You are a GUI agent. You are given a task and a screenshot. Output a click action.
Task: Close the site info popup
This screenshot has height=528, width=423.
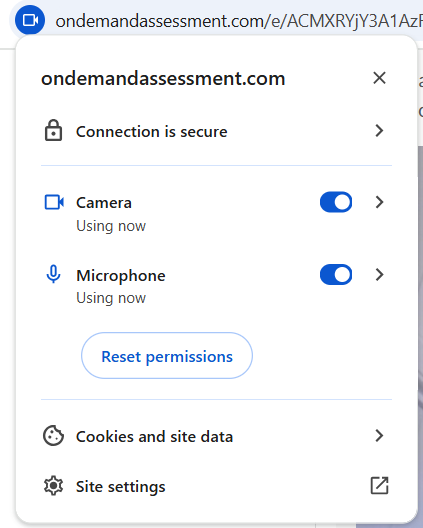[380, 78]
